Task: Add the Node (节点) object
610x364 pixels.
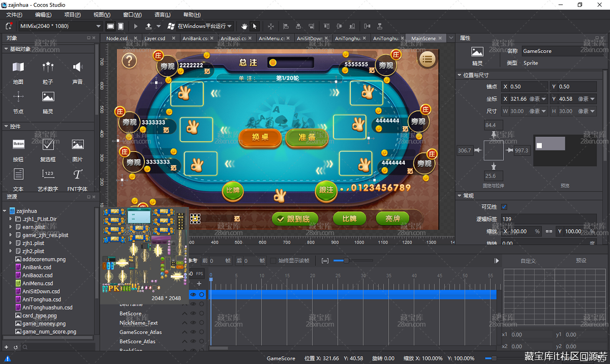Action: [x=18, y=102]
